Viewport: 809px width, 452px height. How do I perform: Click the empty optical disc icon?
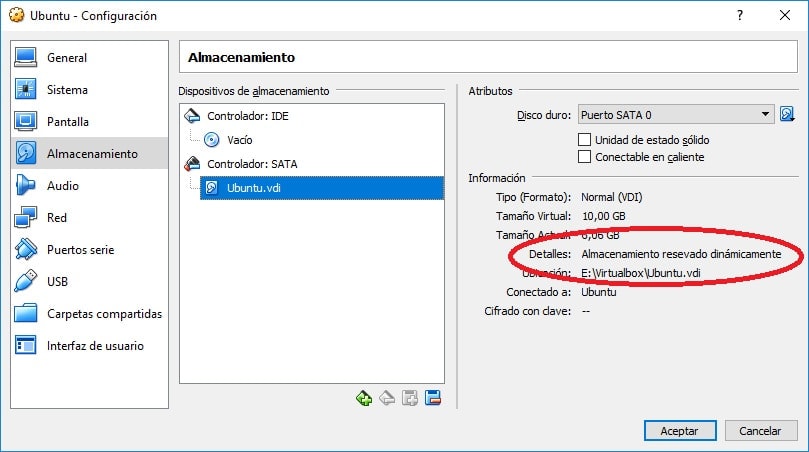click(212, 139)
